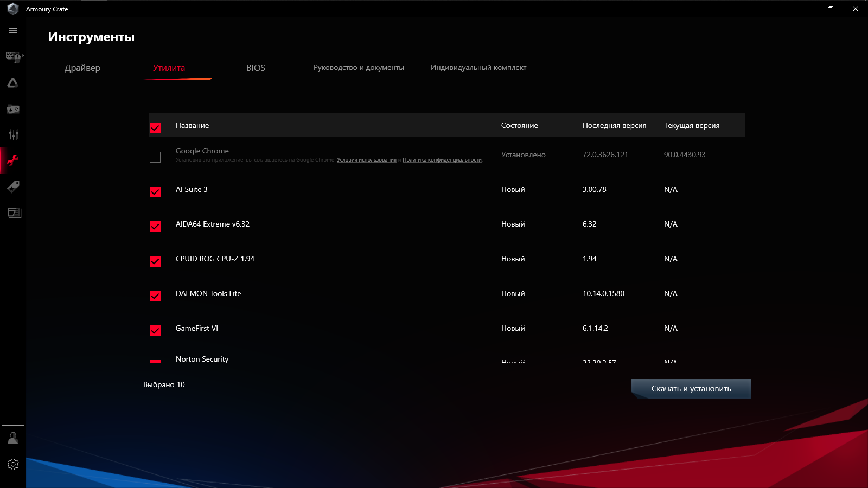Image resolution: width=868 pixels, height=488 pixels.
Task: Open Руководство и документы tab
Action: coord(359,67)
